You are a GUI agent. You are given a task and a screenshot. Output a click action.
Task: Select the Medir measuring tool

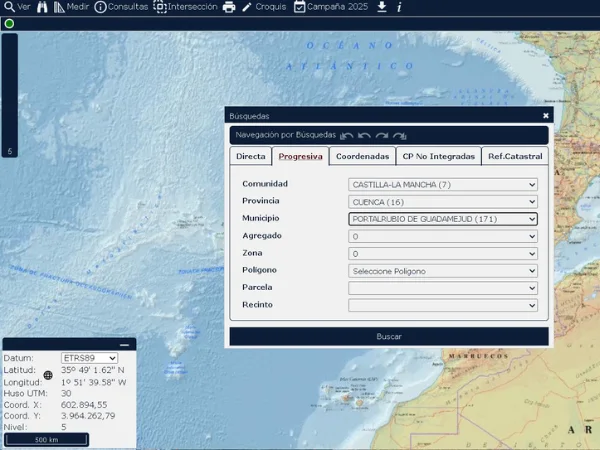click(71, 7)
